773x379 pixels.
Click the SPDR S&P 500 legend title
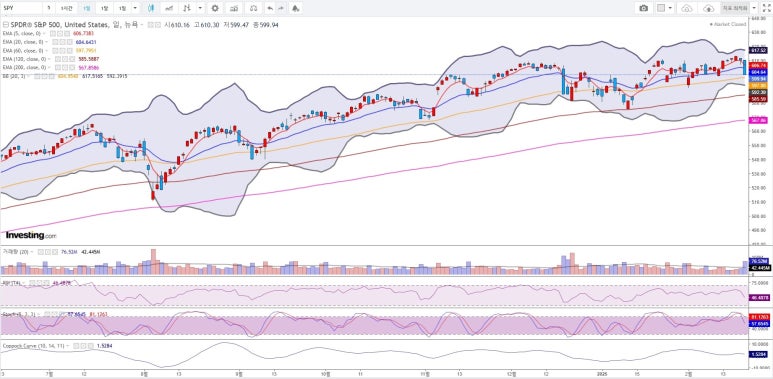[x=74, y=25]
